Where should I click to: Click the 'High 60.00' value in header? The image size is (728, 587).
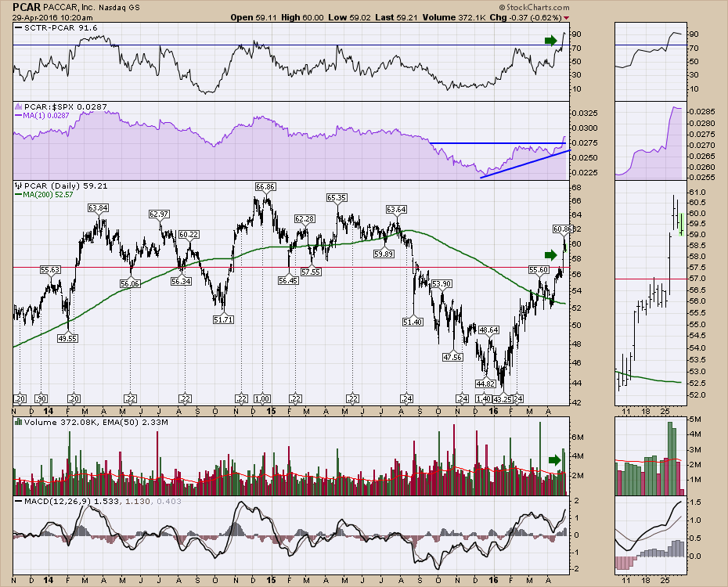tap(302, 18)
